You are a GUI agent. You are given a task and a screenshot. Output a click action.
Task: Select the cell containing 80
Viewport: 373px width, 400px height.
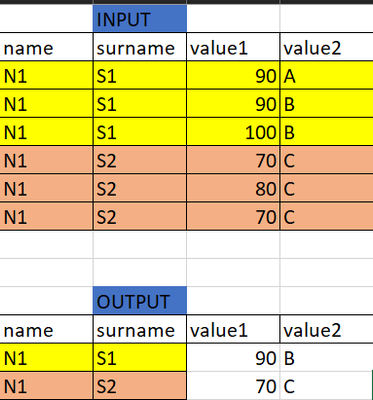point(233,188)
